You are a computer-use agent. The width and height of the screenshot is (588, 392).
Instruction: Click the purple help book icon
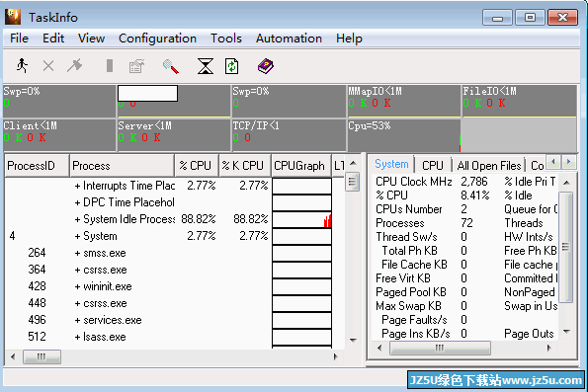(x=266, y=66)
